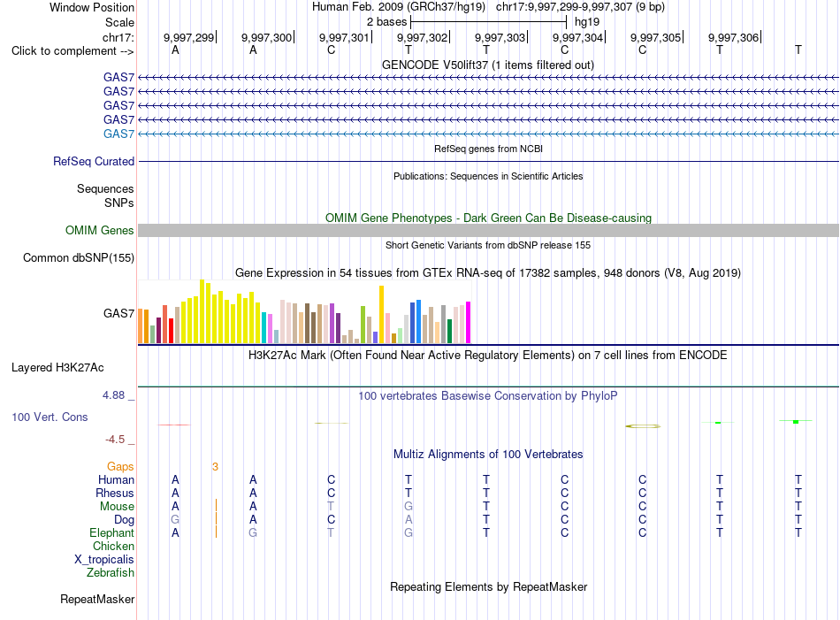This screenshot has height=620, width=840.
Task: Click the chr17:9,997,303 ruler position
Action: 500,37
